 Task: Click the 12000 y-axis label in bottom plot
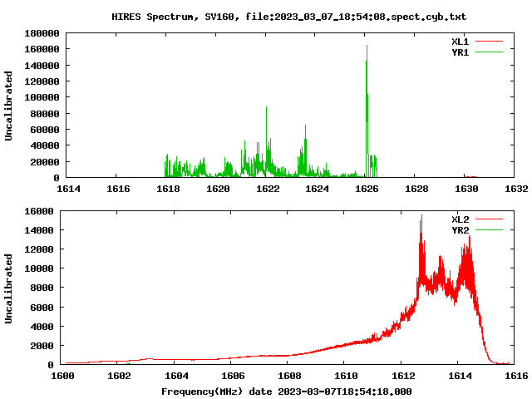tap(39, 249)
